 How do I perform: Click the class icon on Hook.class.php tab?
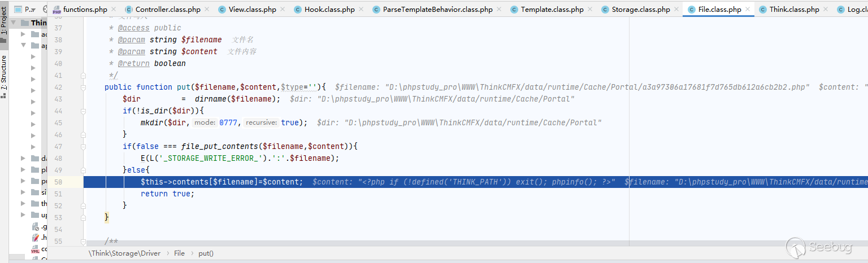[x=298, y=10]
